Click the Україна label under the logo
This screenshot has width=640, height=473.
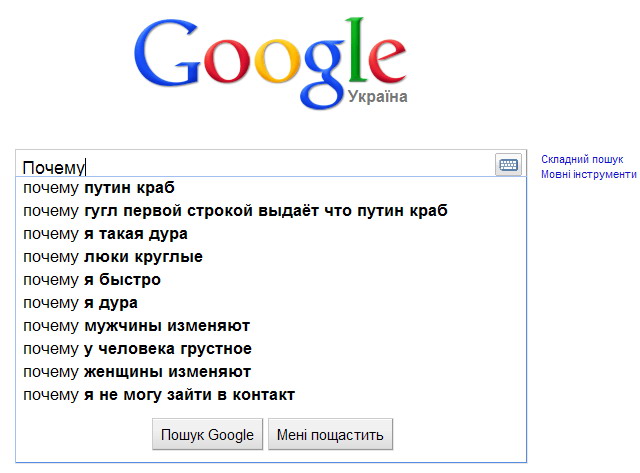tap(377, 97)
